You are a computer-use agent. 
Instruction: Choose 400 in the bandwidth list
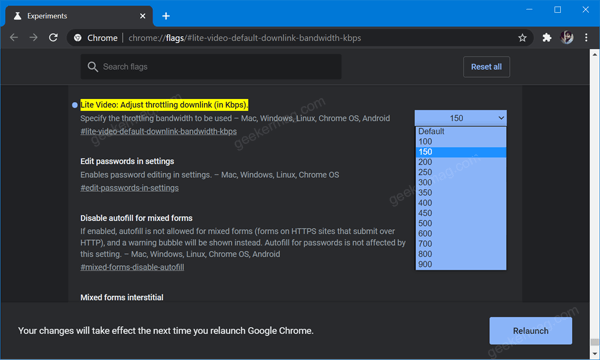461,203
